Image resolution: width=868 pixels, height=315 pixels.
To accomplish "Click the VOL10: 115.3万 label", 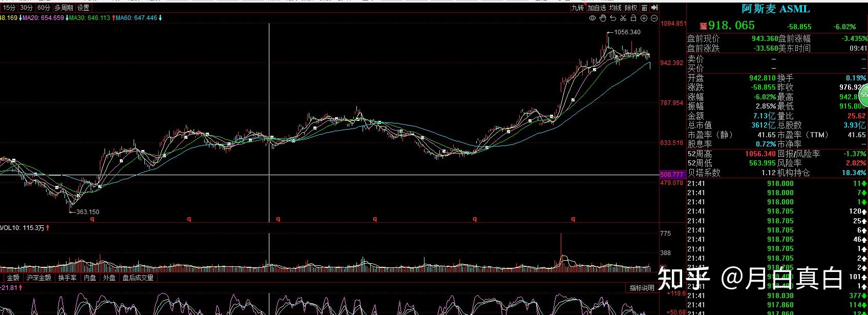I will click(x=23, y=228).
